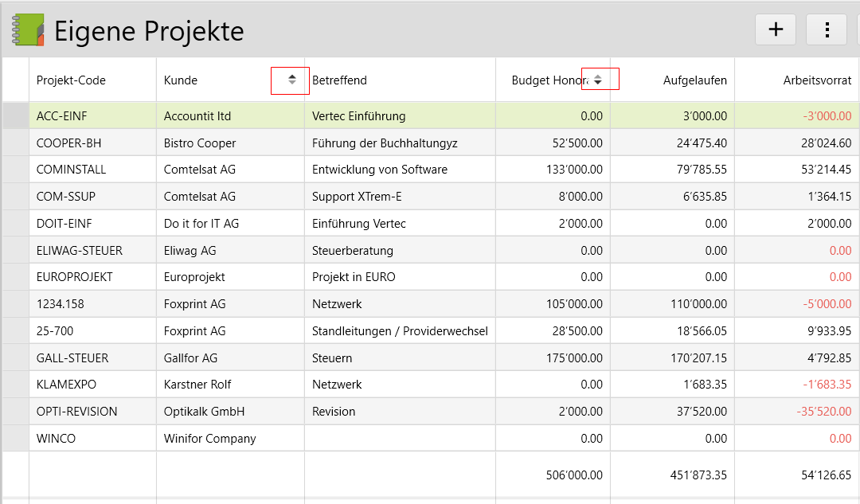Sort by the Betreffend column header
The image size is (860, 504).
point(339,80)
